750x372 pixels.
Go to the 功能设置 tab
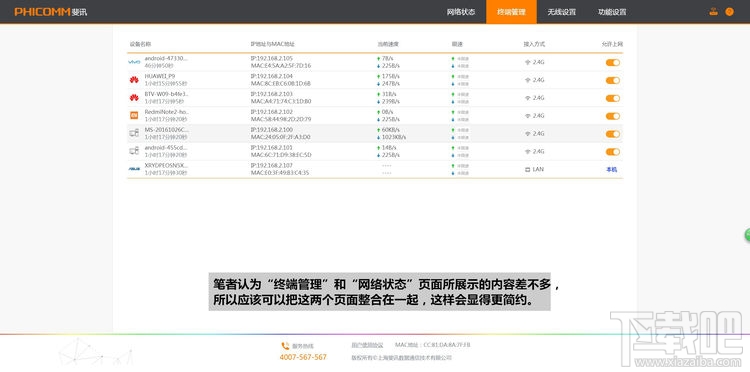coord(612,12)
